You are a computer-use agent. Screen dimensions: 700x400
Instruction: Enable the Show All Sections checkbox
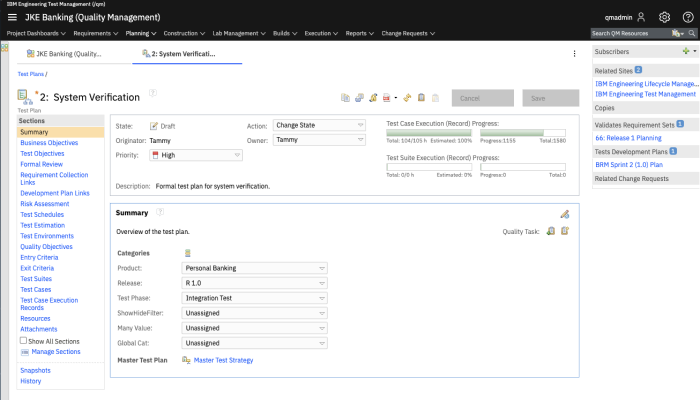(24, 341)
